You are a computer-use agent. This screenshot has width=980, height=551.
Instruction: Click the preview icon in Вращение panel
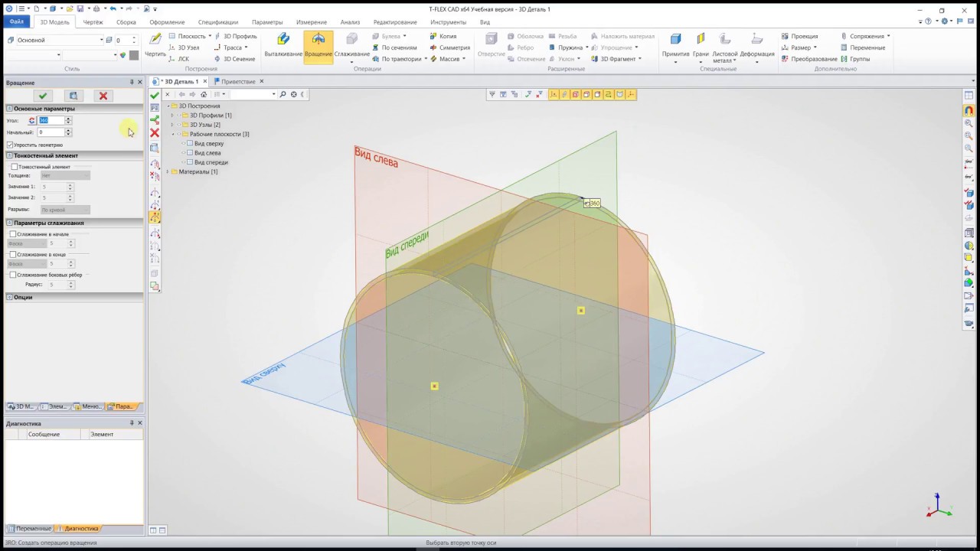[73, 96]
